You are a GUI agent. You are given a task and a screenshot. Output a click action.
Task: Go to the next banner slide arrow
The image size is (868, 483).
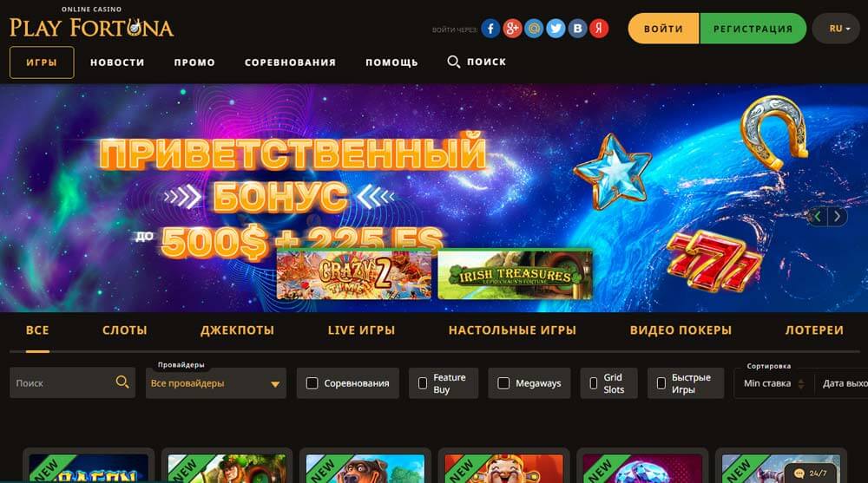837,217
